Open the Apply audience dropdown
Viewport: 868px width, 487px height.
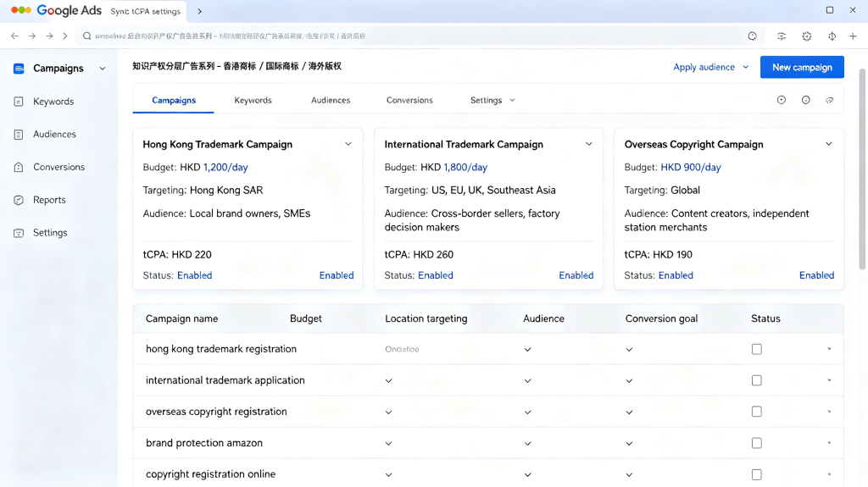711,67
